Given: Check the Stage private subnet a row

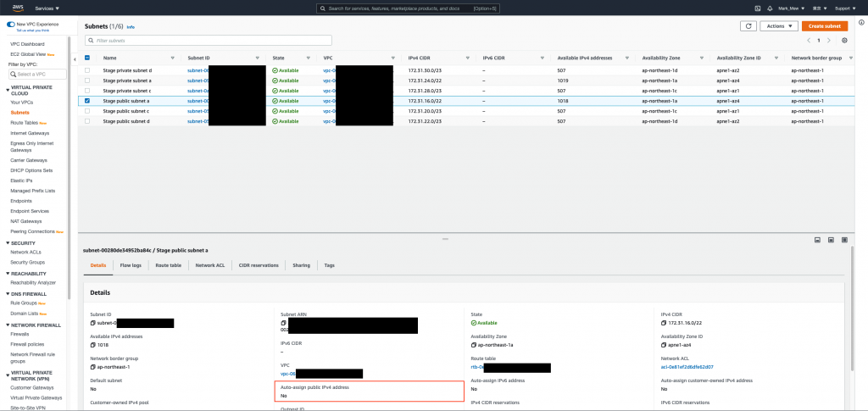Looking at the screenshot, I should pos(87,81).
